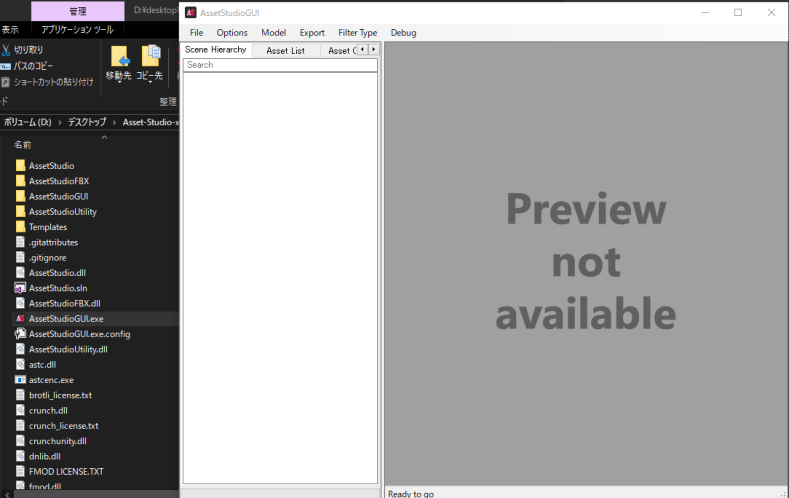The width and height of the screenshot is (789, 498).
Task: Select dnlib.dll in the file list
Action: (45, 456)
